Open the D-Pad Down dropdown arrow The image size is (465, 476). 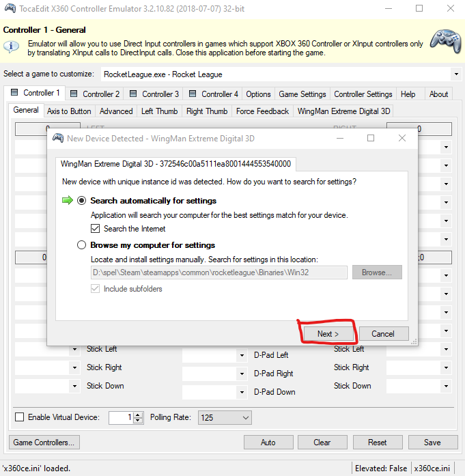[242, 392]
